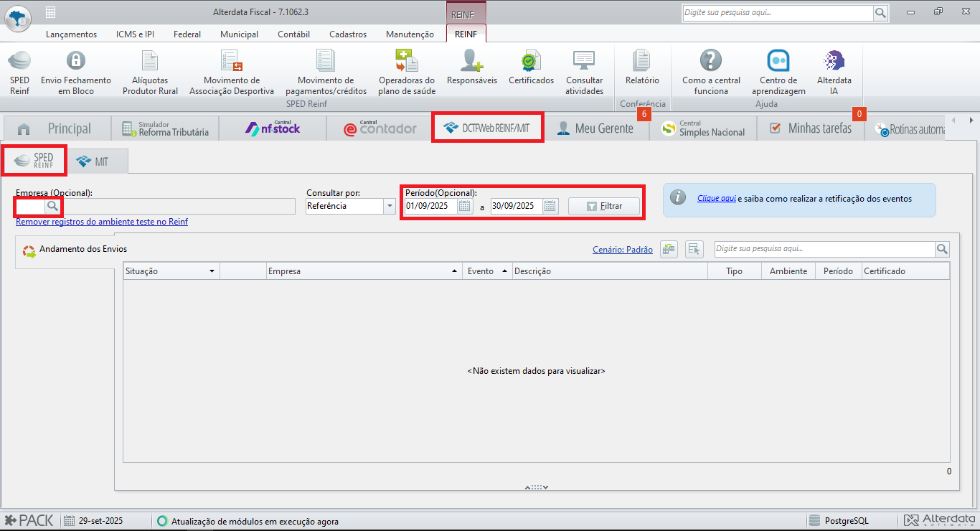Click the grid search magnifier icon

942,249
